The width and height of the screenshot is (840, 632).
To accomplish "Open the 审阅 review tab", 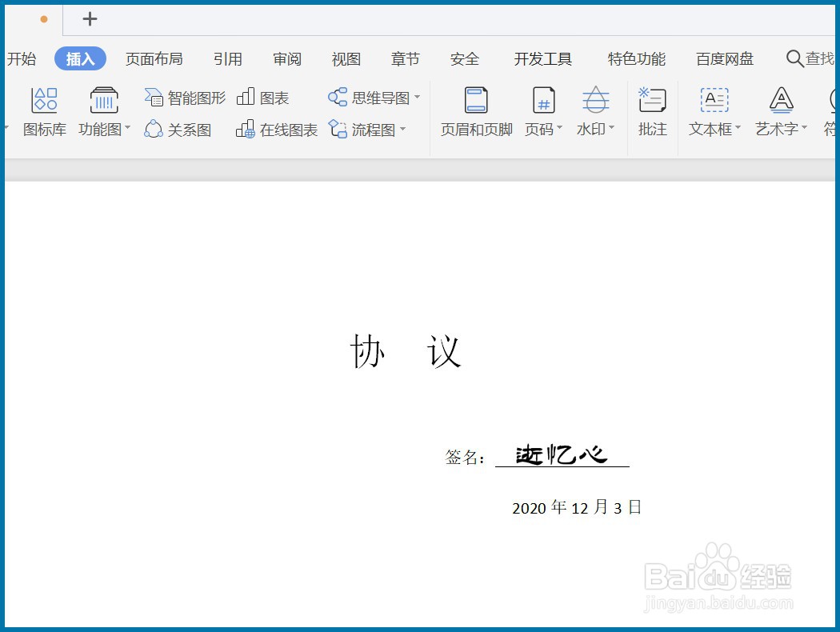I will coord(286,58).
